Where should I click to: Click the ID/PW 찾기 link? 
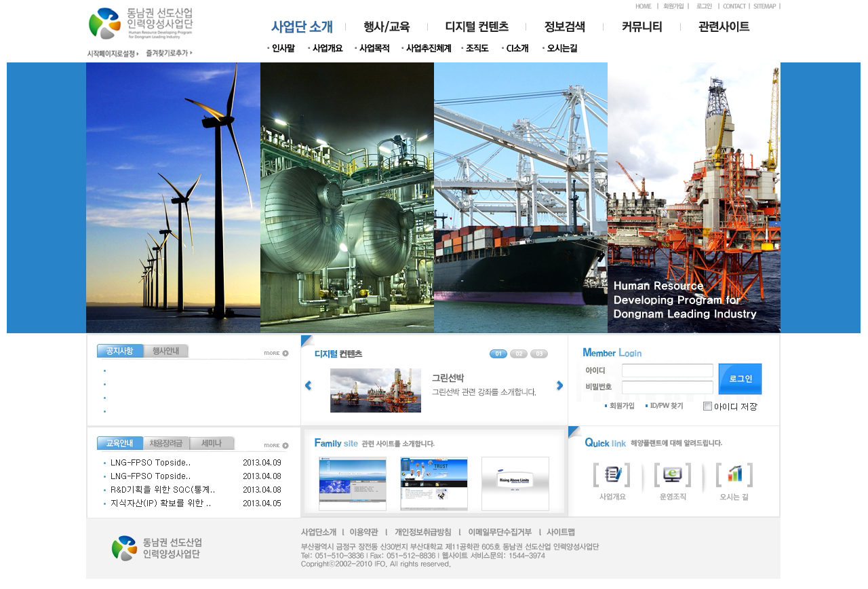(x=666, y=406)
